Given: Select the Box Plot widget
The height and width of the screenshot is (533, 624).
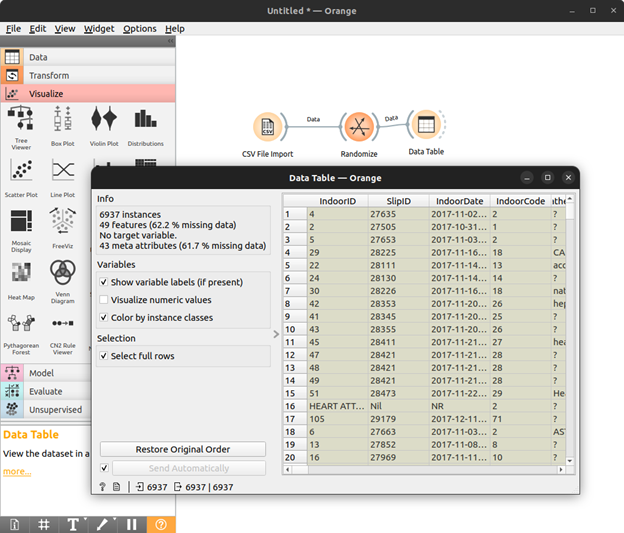Looking at the screenshot, I should tap(62, 126).
